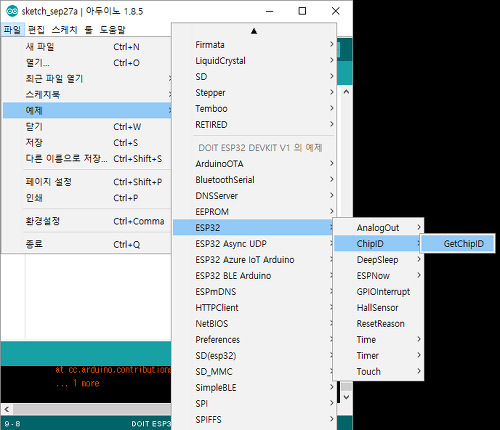
Task: Open the 도움말 menu
Action: point(112,30)
